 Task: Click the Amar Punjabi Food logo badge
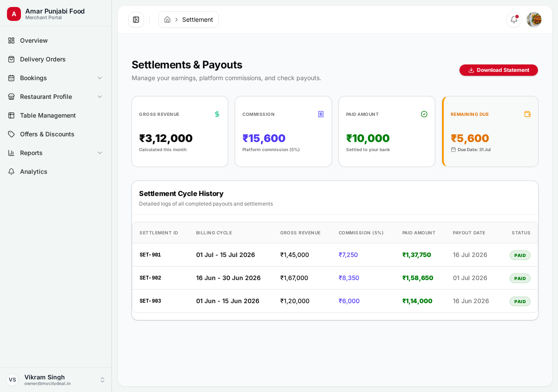coord(14,14)
